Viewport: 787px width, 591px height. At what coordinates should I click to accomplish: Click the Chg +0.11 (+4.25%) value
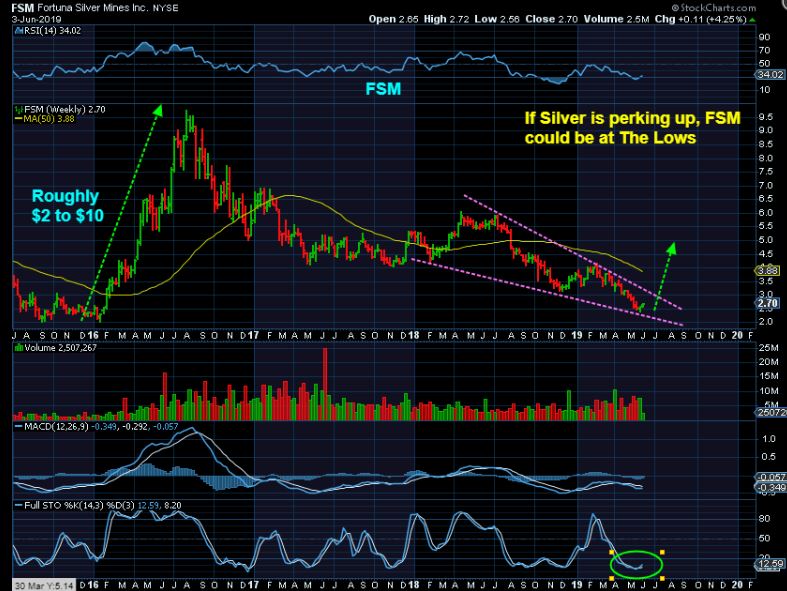pos(701,19)
